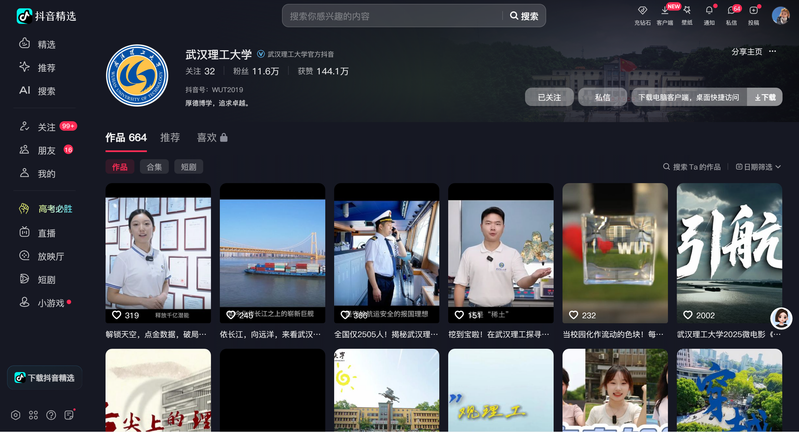799x432 pixels.
Task: Open the aerial campus video thumbnail
Action: click(x=729, y=390)
